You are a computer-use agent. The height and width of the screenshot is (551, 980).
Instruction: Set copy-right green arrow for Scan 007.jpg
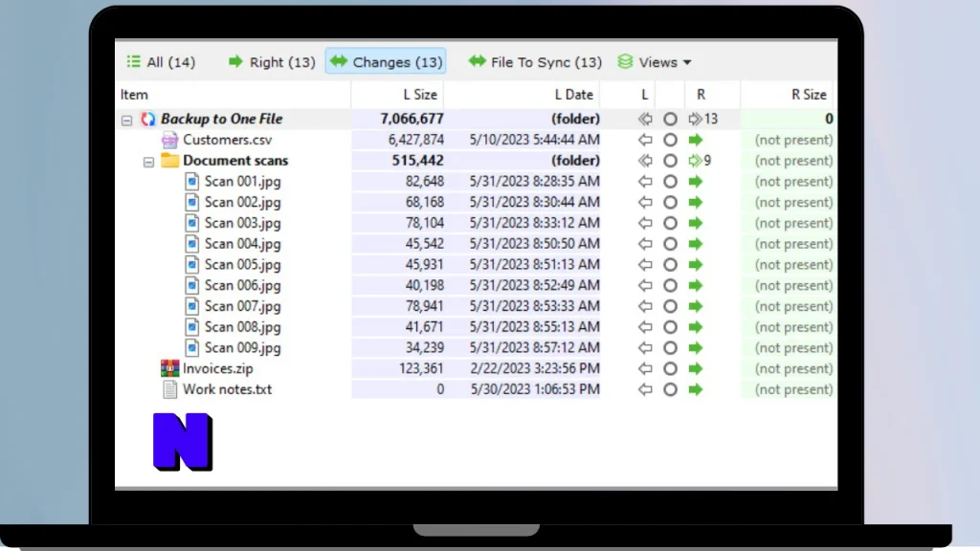(x=695, y=306)
